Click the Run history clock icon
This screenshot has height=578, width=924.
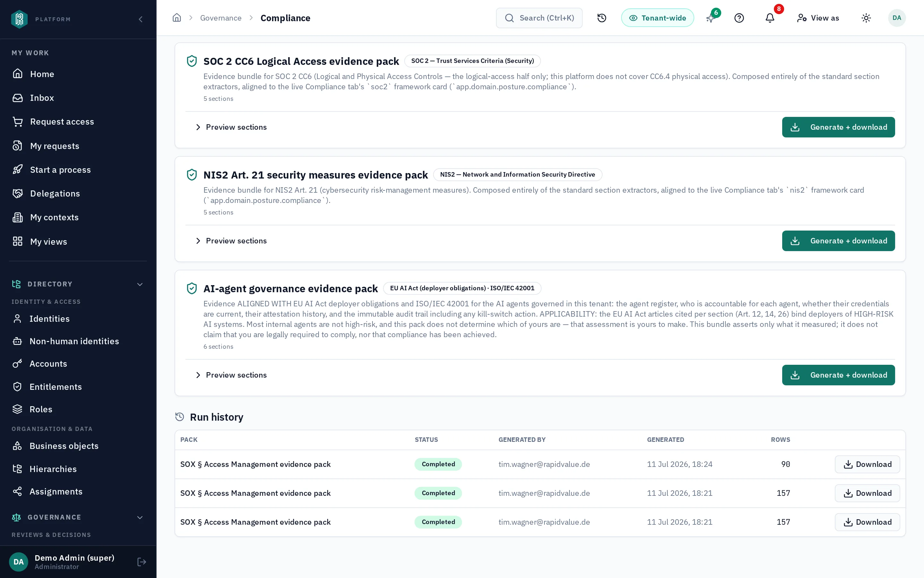[x=179, y=417]
